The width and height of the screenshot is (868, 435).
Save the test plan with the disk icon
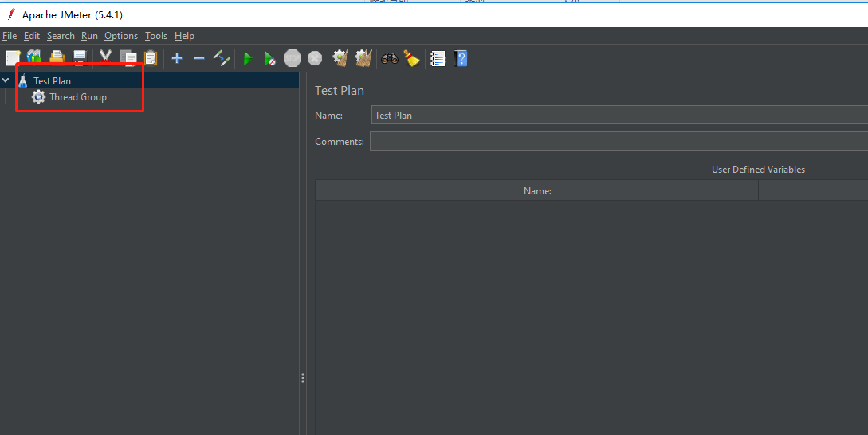[80, 58]
